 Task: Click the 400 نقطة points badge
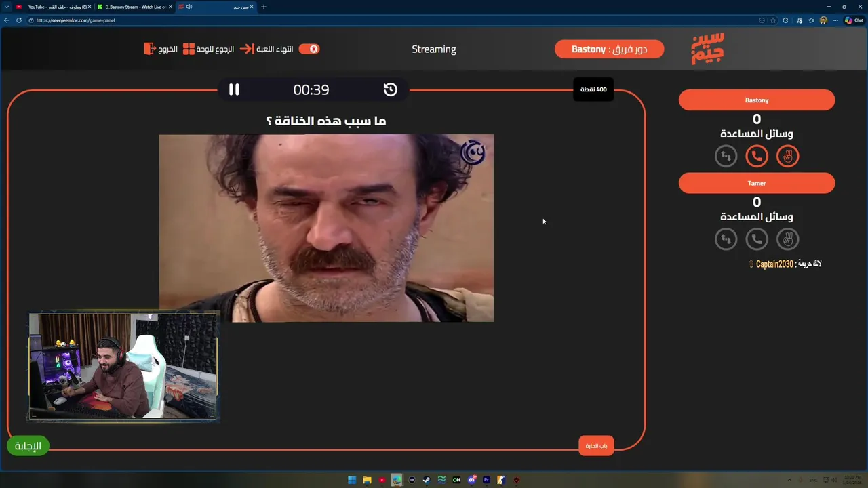(x=593, y=89)
